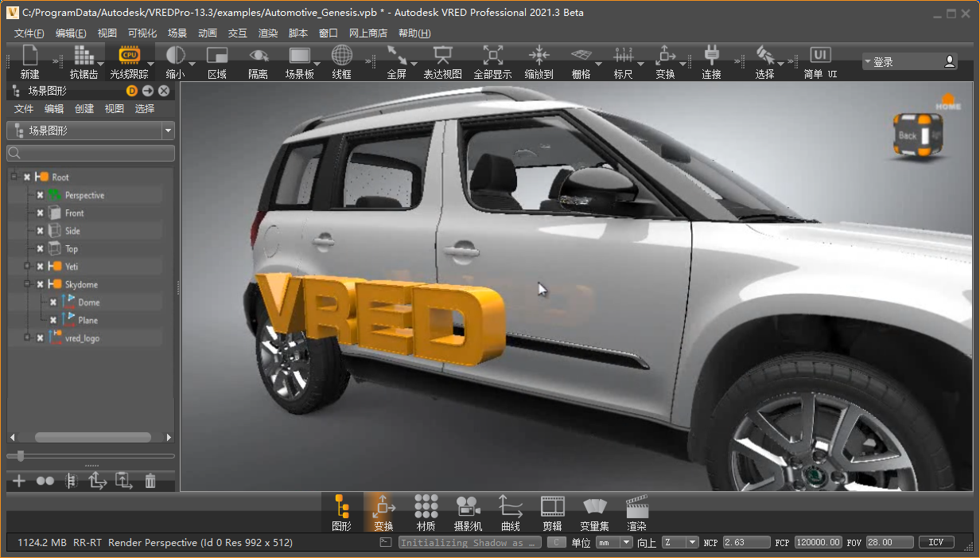Click the scenegraph horizontal scrollbar
The width and height of the screenshot is (980, 558).
pos(93,437)
